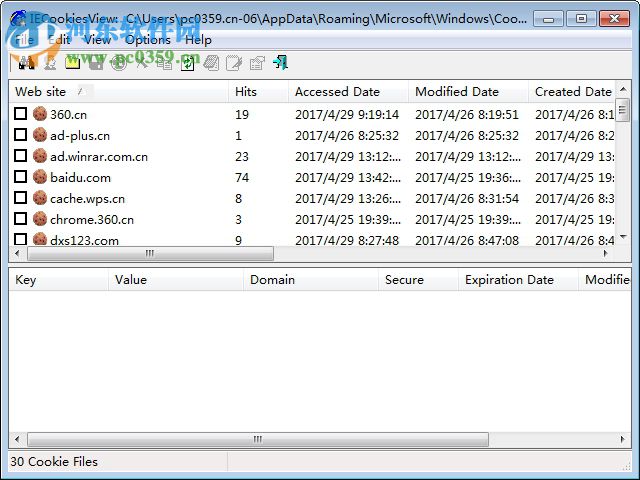Open the Options menu
This screenshot has height=480, width=640.
148,40
